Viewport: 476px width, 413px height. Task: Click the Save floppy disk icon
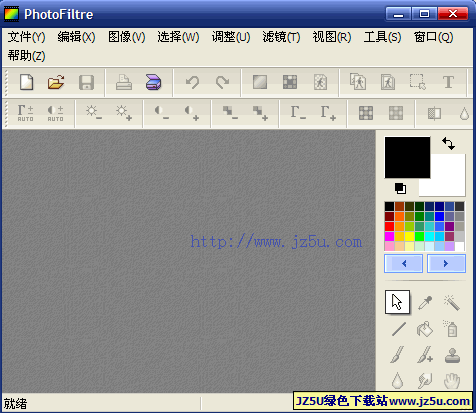pos(86,82)
